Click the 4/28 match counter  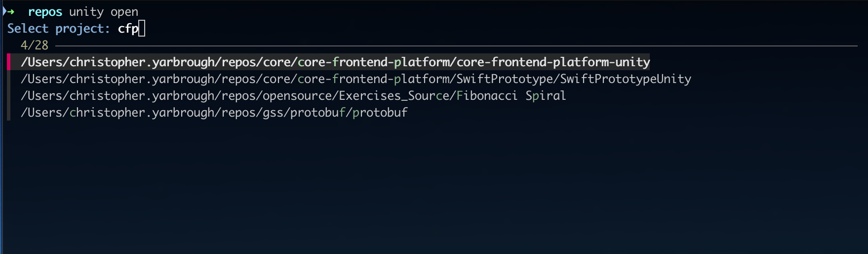(x=35, y=45)
